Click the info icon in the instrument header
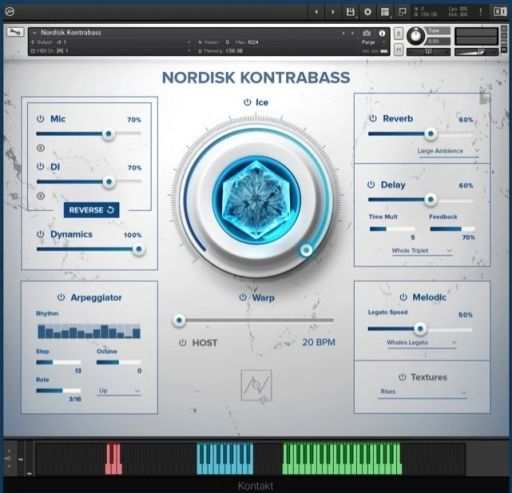 [382, 33]
